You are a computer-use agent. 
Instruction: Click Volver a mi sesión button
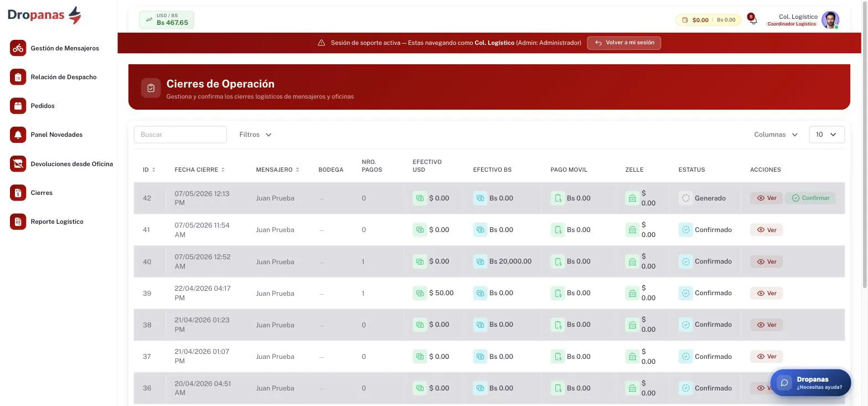click(624, 43)
